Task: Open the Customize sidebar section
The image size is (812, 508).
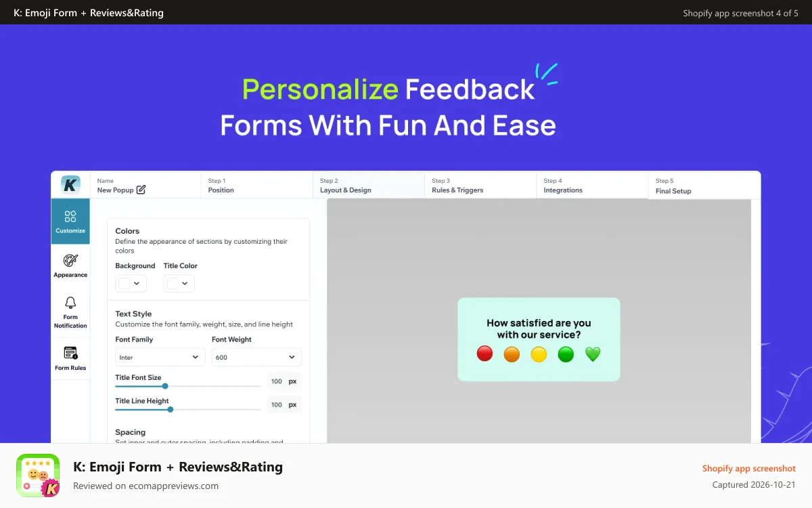Action: tap(70, 221)
